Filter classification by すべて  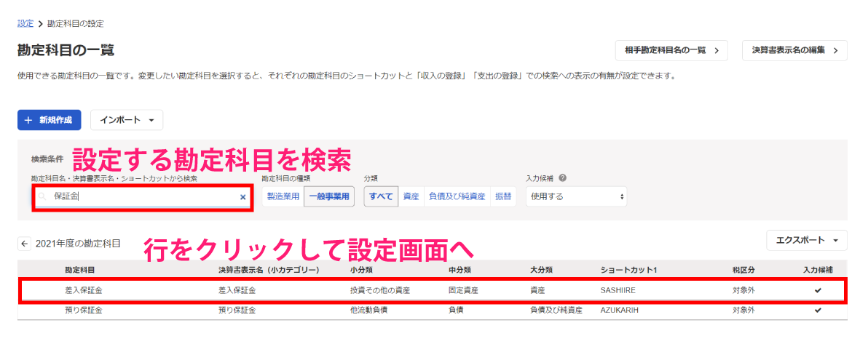click(381, 196)
